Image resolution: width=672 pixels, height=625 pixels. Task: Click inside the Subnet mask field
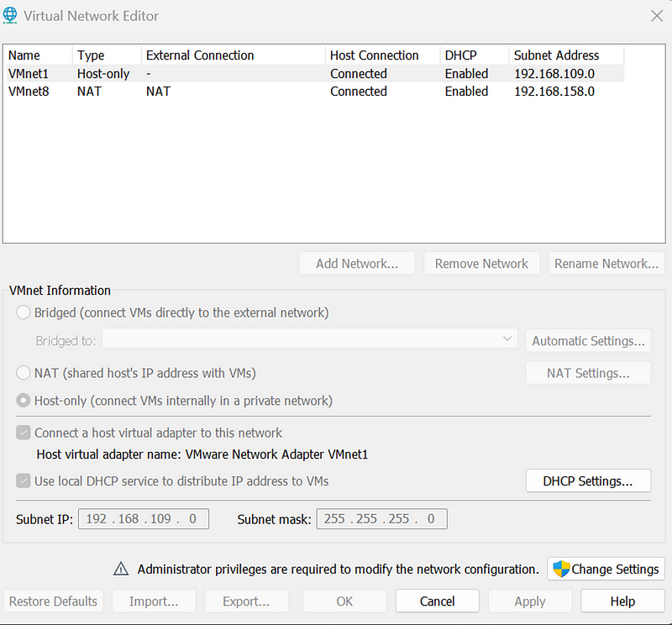382,519
